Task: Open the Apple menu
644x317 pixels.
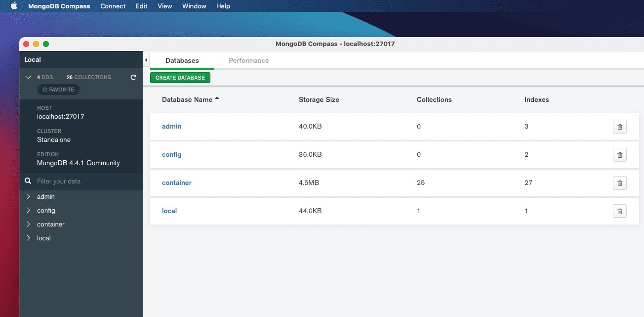Action: tap(13, 6)
